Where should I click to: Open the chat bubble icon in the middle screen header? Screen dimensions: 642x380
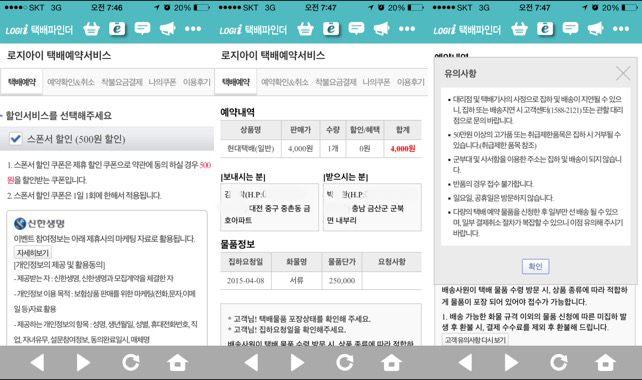[357, 29]
